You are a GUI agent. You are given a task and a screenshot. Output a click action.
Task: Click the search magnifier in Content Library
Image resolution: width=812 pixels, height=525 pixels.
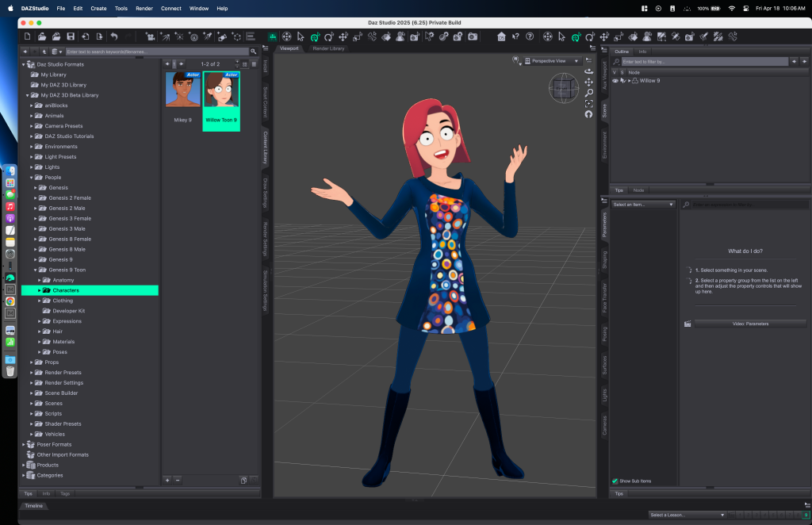click(x=254, y=52)
